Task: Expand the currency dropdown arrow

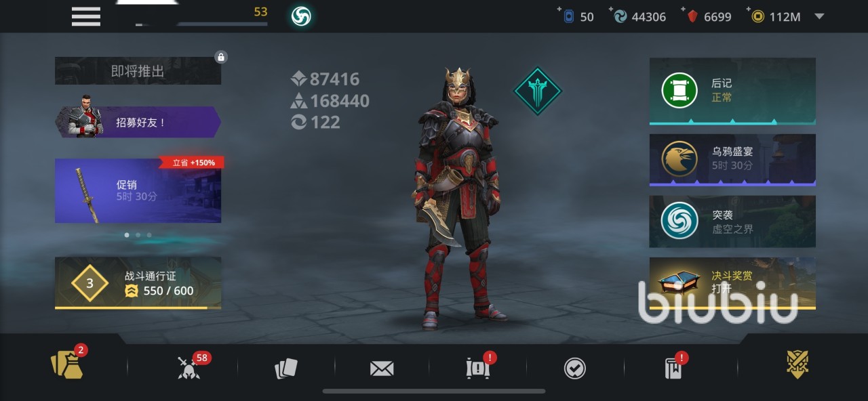Action: [x=819, y=16]
